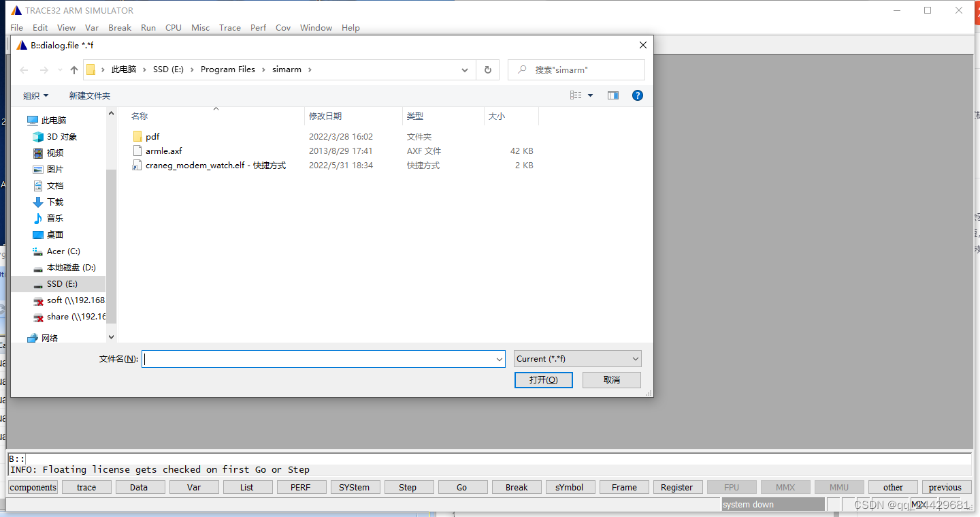Viewport: 980px width, 517px height.
Task: Open the 组织 dropdown menu
Action: pyautogui.click(x=35, y=96)
